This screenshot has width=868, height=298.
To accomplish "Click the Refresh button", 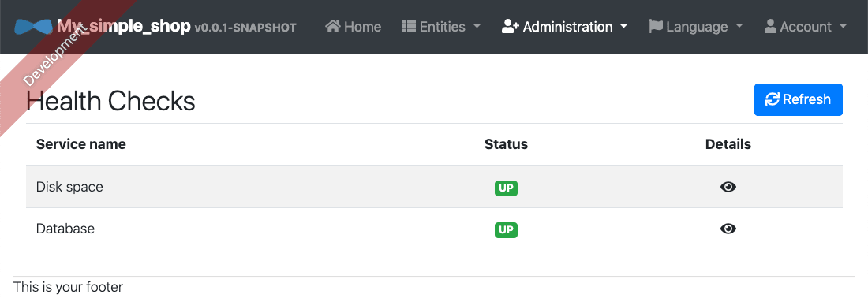I will 799,99.
